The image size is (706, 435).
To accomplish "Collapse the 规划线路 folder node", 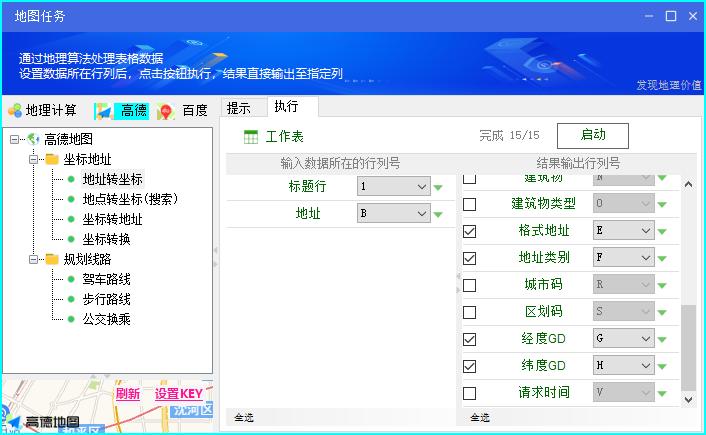I will point(33,259).
